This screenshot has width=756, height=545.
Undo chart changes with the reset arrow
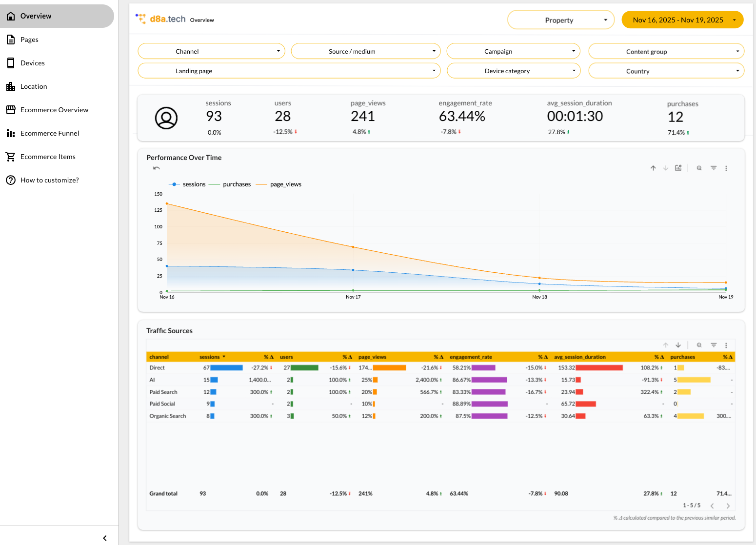click(x=157, y=168)
